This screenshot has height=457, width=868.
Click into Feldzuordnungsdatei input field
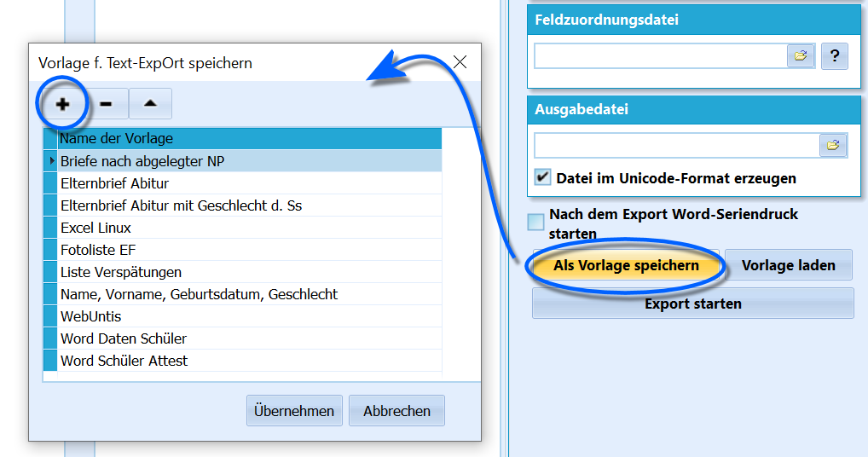[661, 56]
